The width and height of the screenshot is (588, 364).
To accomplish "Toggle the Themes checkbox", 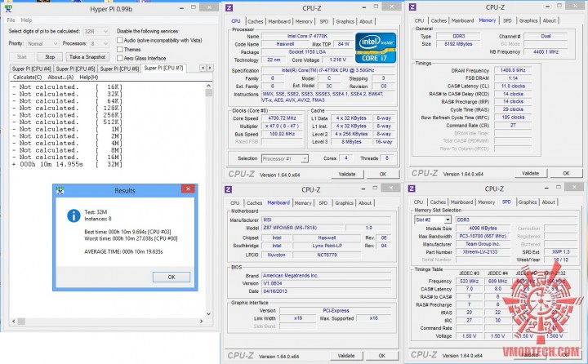I will coord(119,49).
